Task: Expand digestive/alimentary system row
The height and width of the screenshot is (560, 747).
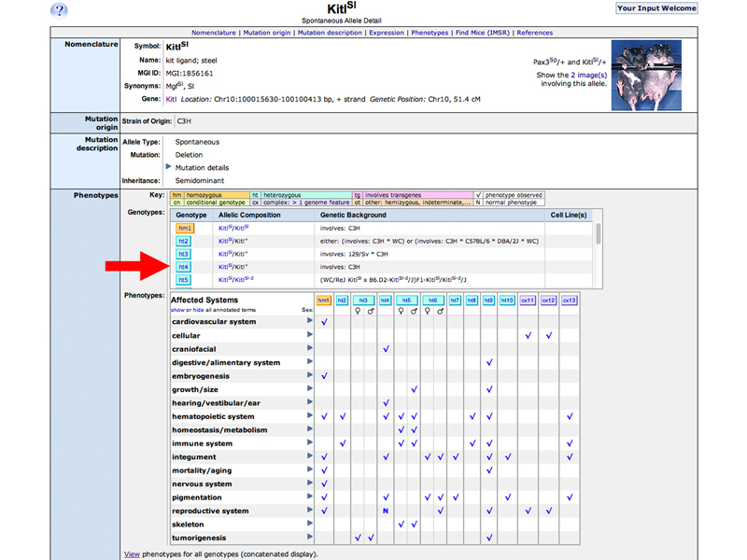Action: point(310,361)
